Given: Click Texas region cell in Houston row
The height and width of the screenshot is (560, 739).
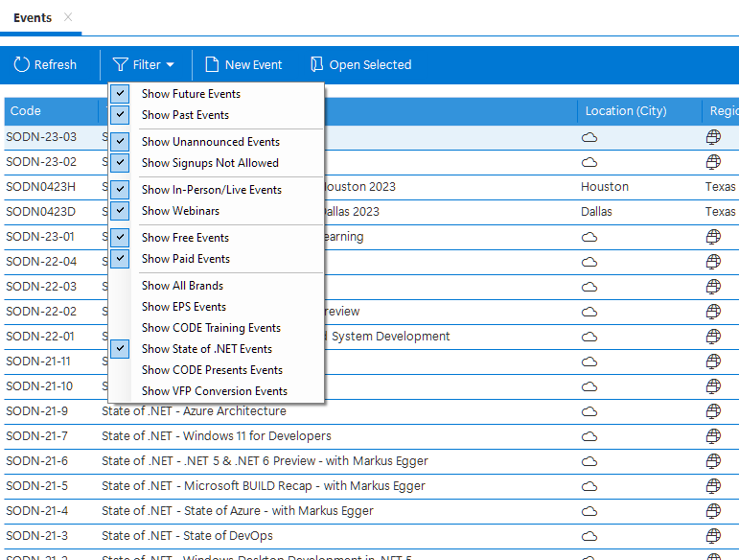Looking at the screenshot, I should click(x=720, y=187).
